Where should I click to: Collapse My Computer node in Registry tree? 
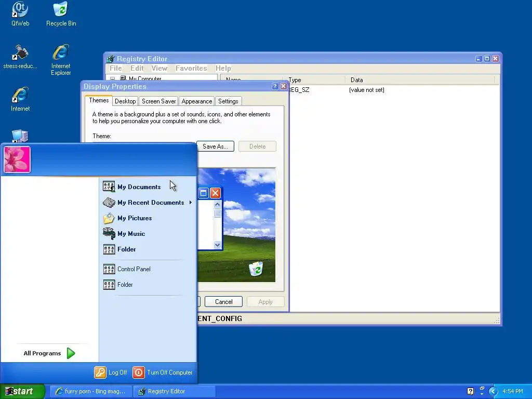[x=112, y=78]
